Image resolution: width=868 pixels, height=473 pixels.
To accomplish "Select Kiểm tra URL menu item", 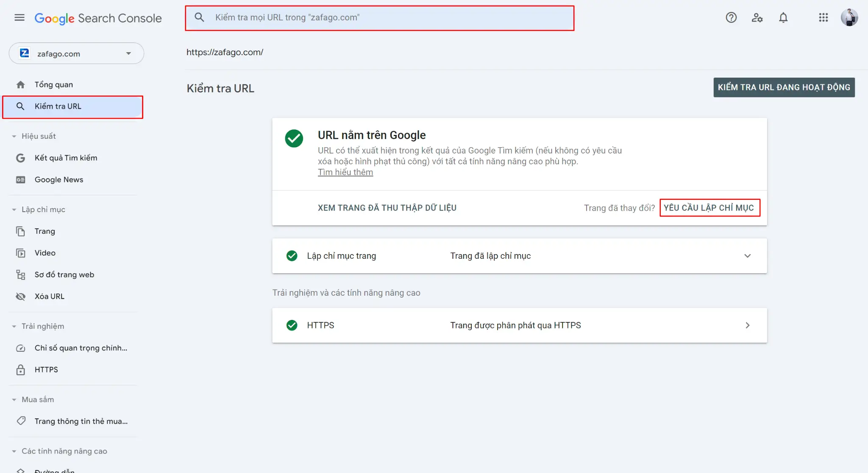I will [73, 106].
